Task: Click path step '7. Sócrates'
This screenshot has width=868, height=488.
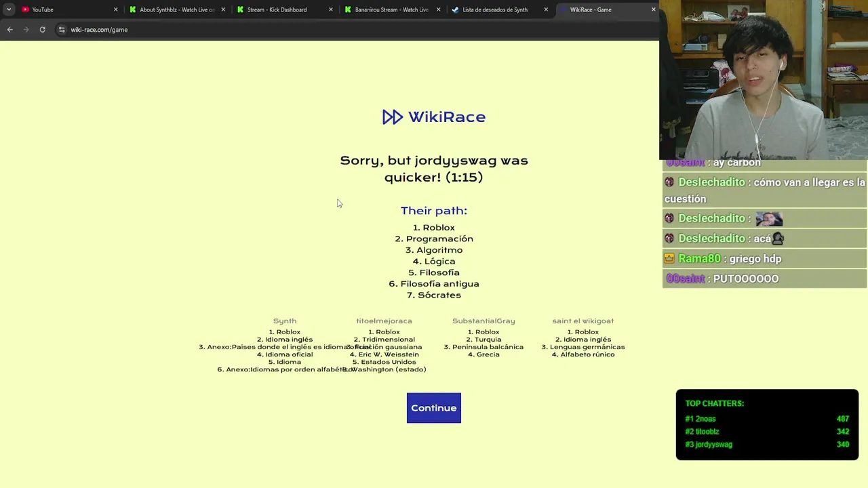Action: [434, 295]
